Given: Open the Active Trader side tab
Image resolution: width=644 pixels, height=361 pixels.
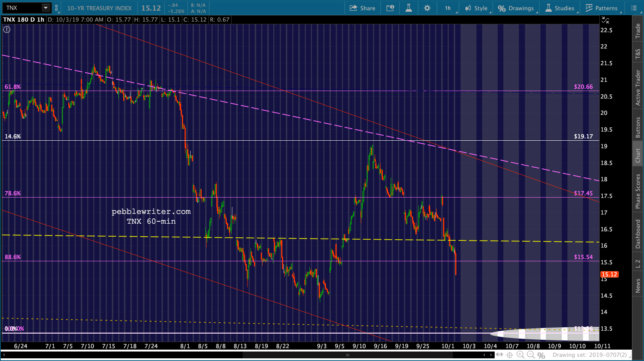Looking at the screenshot, I should tap(638, 88).
